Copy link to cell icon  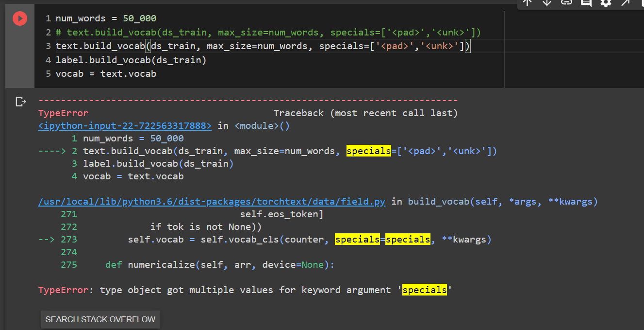point(566,2)
